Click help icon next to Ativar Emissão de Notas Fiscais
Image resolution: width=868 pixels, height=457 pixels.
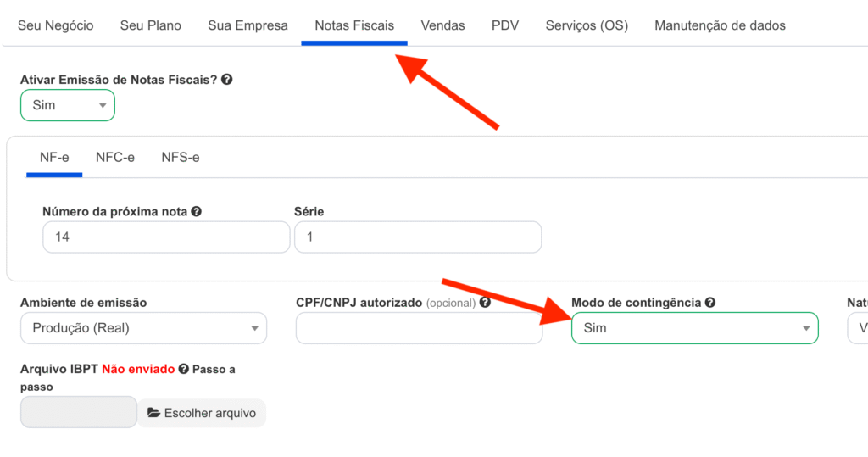[227, 80]
